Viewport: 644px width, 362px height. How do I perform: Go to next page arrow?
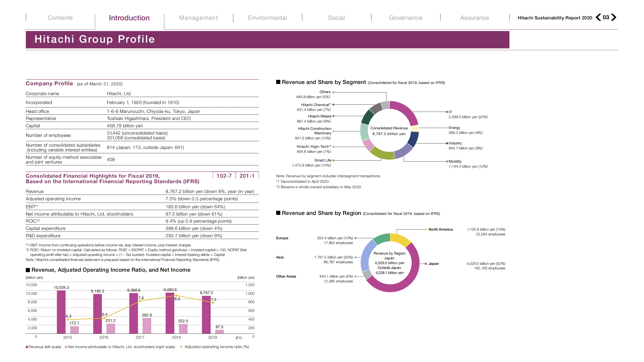pyautogui.click(x=613, y=17)
